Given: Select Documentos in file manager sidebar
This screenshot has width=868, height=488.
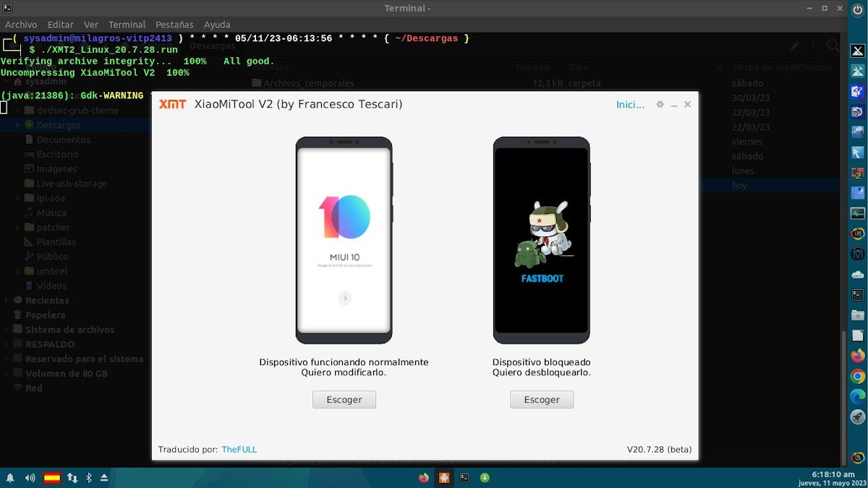Looking at the screenshot, I should pyautogui.click(x=64, y=140).
